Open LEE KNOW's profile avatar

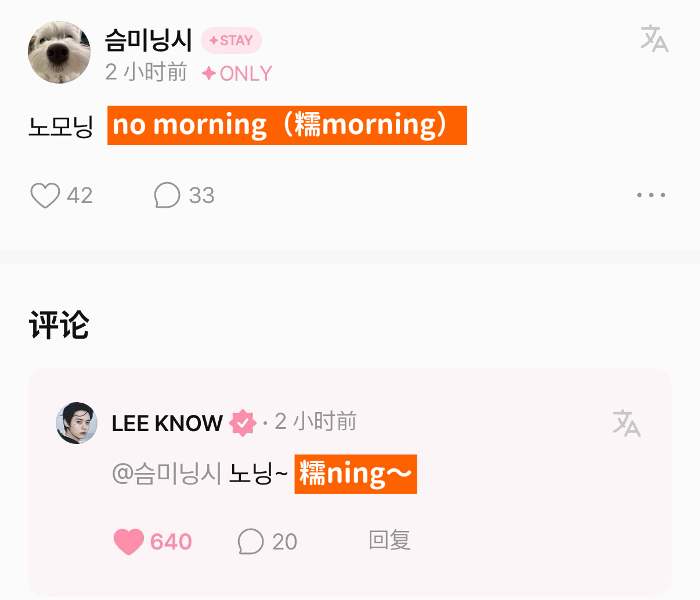click(77, 423)
